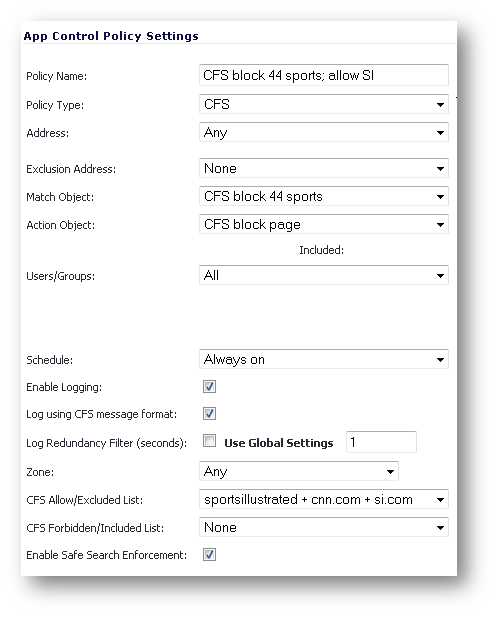Click the Log Redundancy Filter seconds field
Viewport: 499px width, 618px height.
pyautogui.click(x=381, y=442)
